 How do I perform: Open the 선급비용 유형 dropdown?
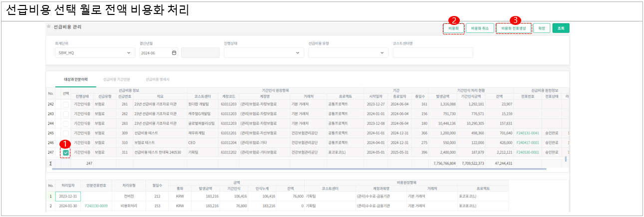click(348, 53)
